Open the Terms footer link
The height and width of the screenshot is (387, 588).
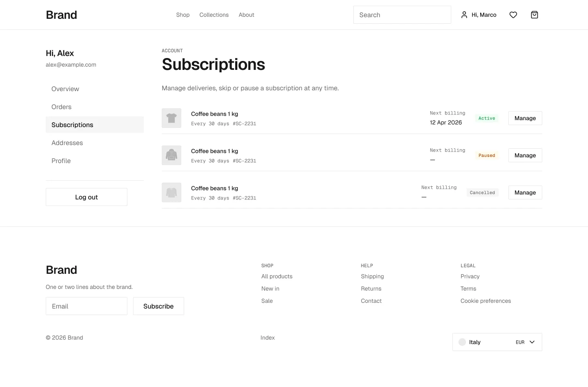(x=468, y=289)
